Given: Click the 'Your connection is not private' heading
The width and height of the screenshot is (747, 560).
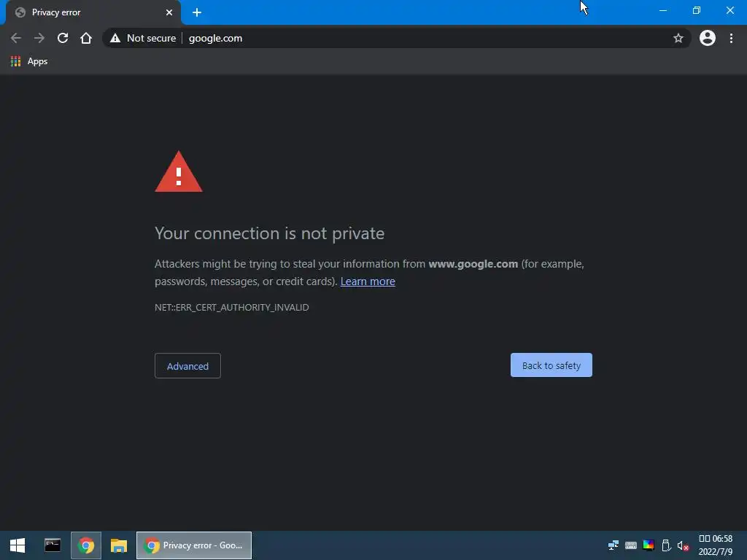Looking at the screenshot, I should coord(269,233).
